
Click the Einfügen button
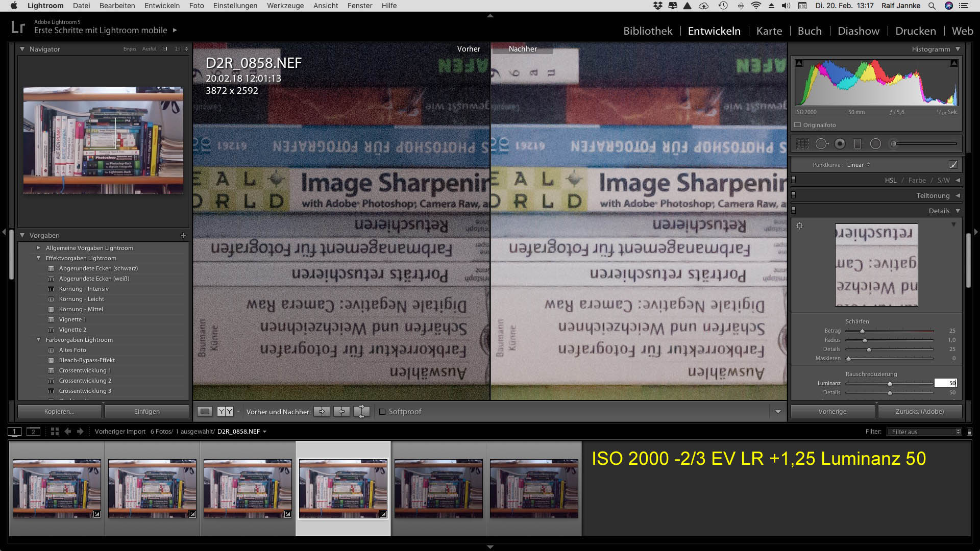pos(147,412)
